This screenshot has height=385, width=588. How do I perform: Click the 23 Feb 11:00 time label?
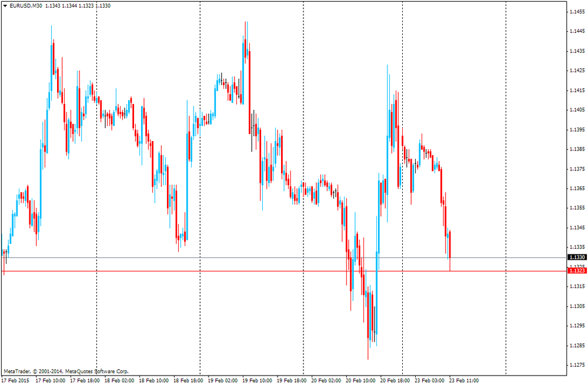[x=465, y=380]
